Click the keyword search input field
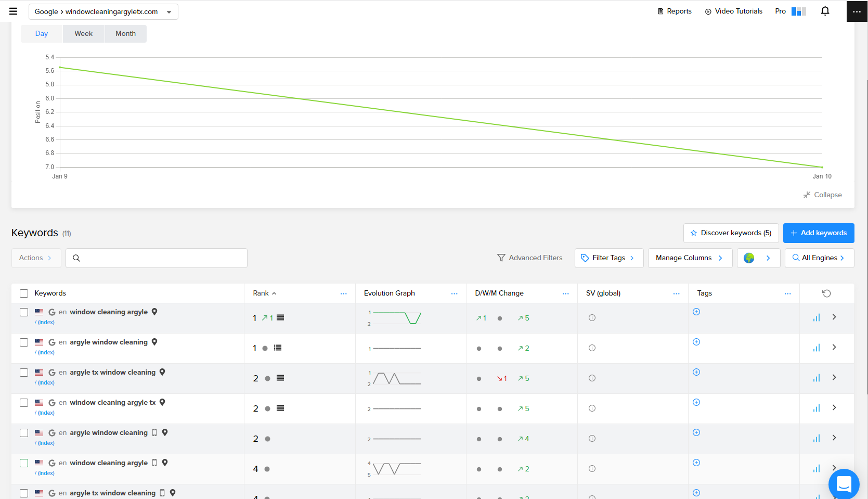The image size is (868, 499). 161,258
